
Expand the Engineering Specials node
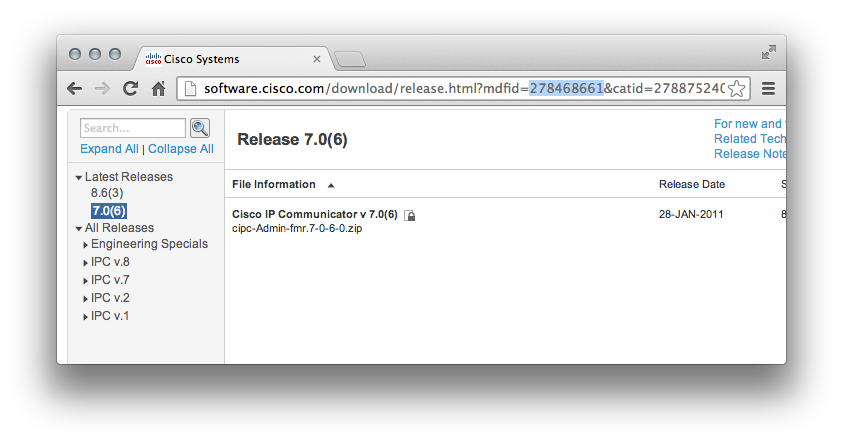(84, 245)
